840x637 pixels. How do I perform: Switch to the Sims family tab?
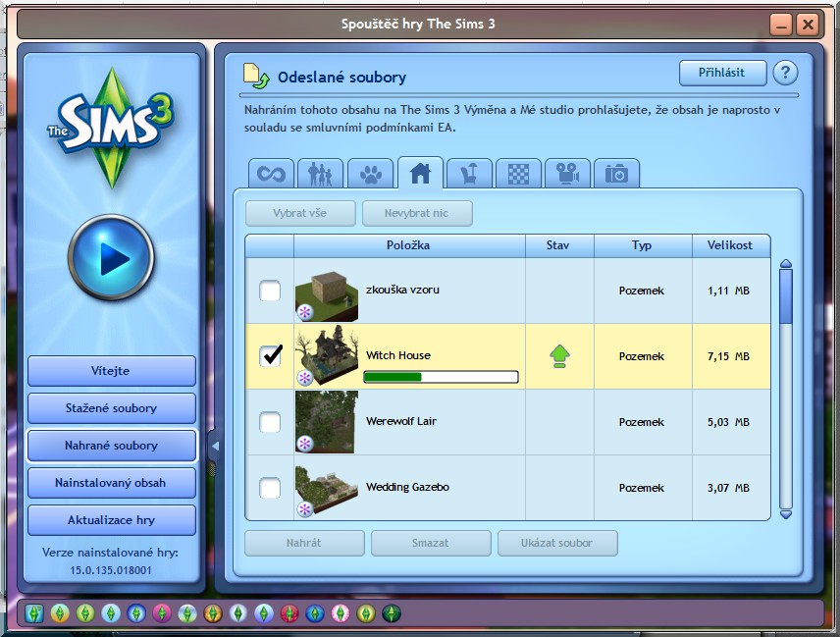pos(320,173)
